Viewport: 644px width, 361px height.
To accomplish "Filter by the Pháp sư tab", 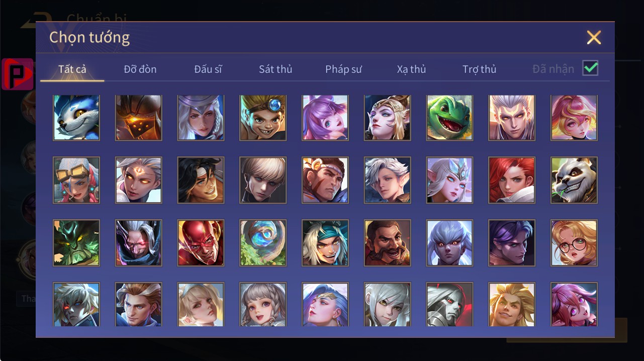I will click(343, 69).
